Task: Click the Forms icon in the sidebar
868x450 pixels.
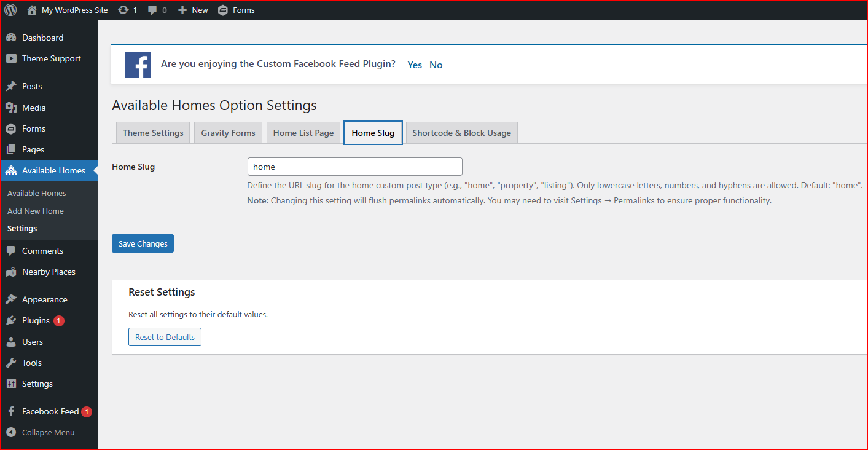Action: pos(11,128)
